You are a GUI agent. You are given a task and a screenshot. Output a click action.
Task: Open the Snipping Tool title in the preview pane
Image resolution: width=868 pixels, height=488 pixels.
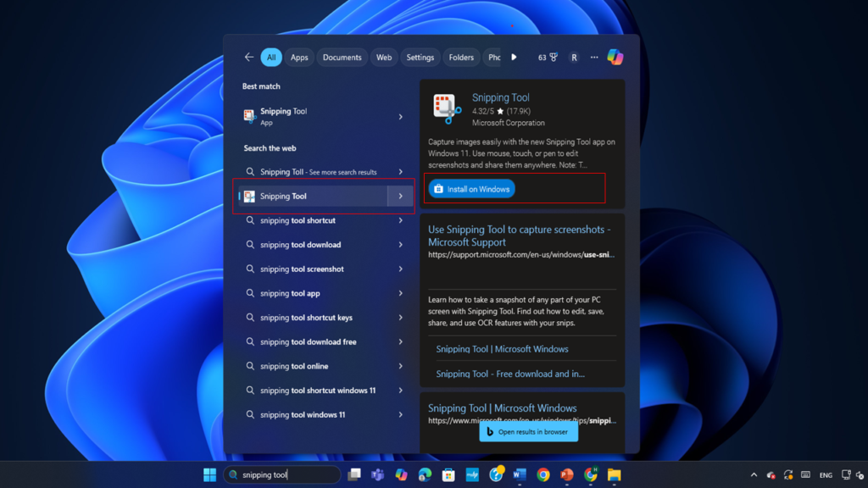[500, 98]
